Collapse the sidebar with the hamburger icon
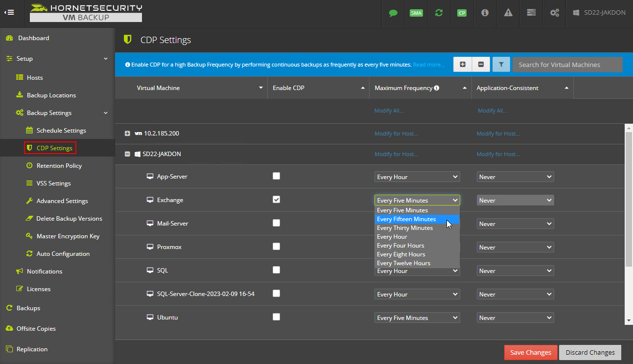This screenshot has width=633, height=364. click(x=9, y=13)
